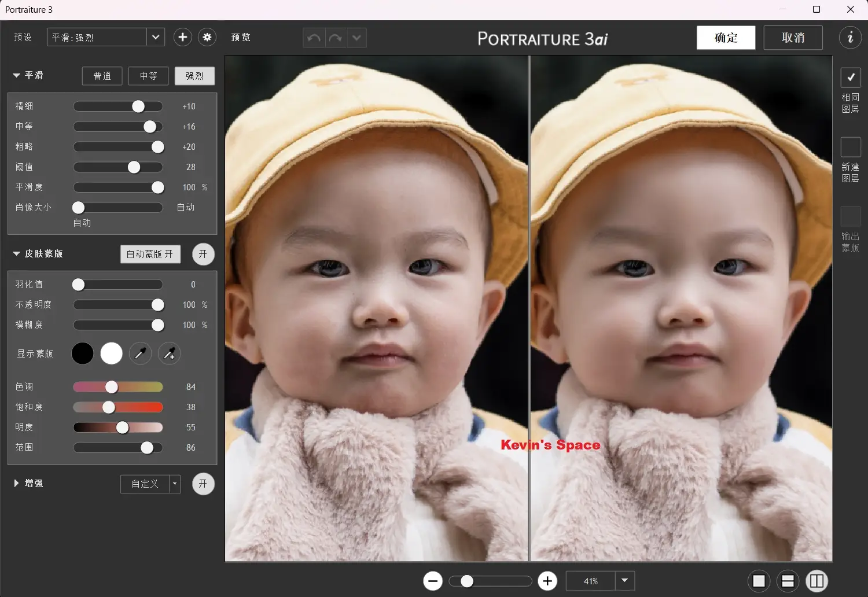868x597 pixels.
Task: Maximize the Portraiture 3 window
Action: (816, 9)
